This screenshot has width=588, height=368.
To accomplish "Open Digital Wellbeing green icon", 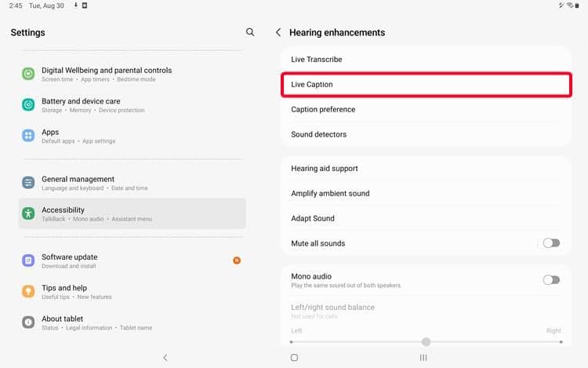I will tap(28, 74).
